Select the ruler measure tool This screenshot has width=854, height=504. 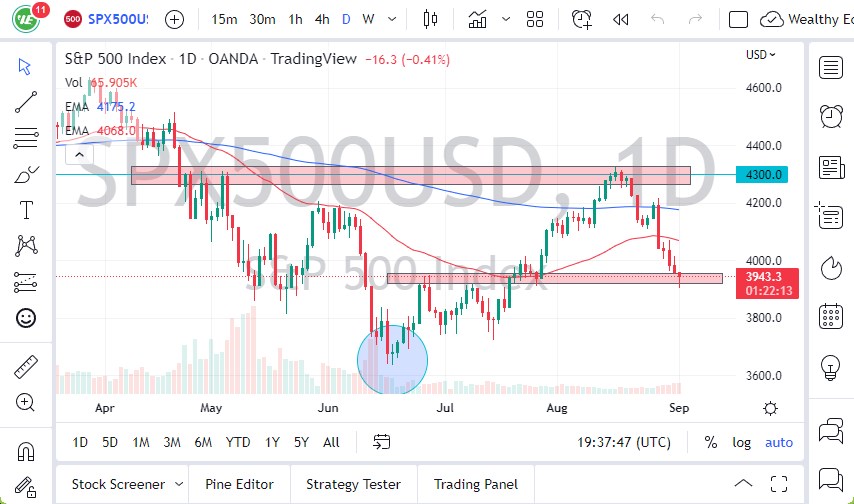point(26,367)
